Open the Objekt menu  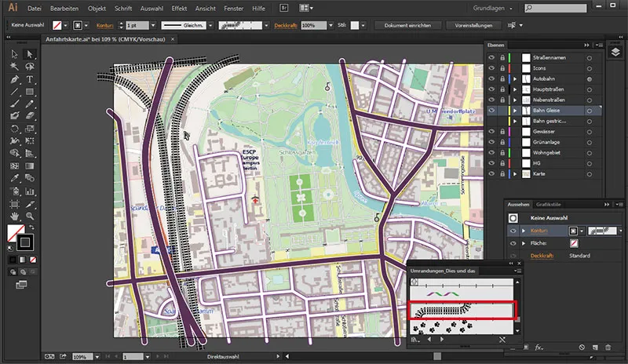click(x=97, y=8)
